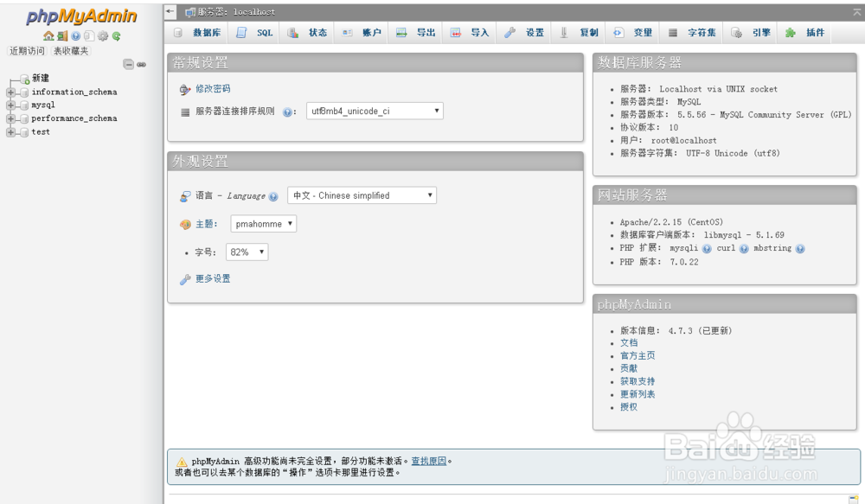Click the log out door icon below the logo
Viewport: 865px width, 504px height.
[61, 36]
